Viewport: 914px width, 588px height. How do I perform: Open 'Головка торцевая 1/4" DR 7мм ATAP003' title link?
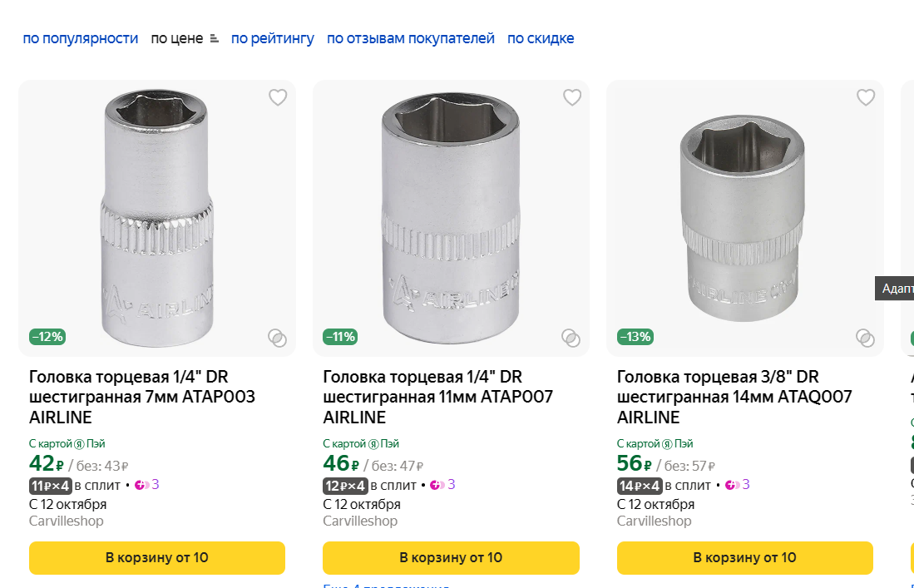(x=142, y=397)
